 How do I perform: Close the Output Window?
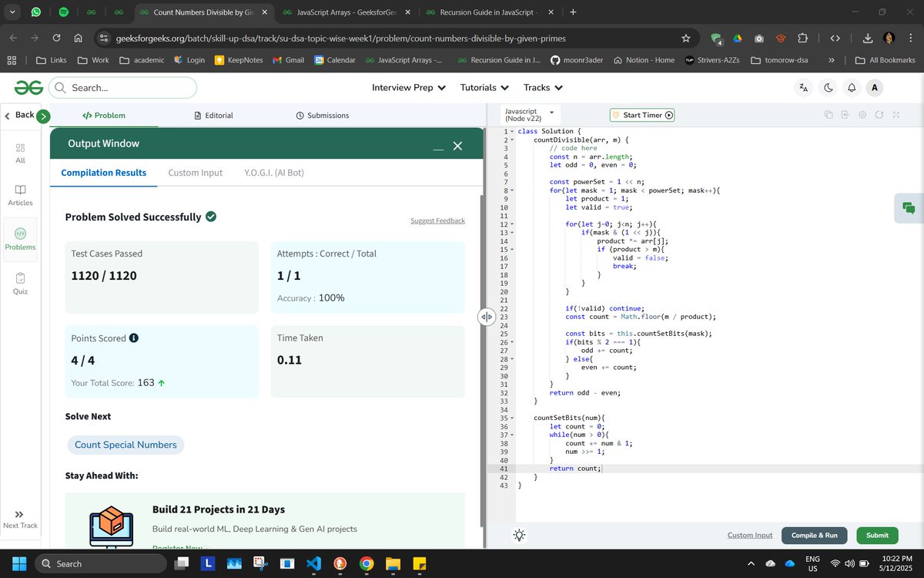[x=457, y=146]
